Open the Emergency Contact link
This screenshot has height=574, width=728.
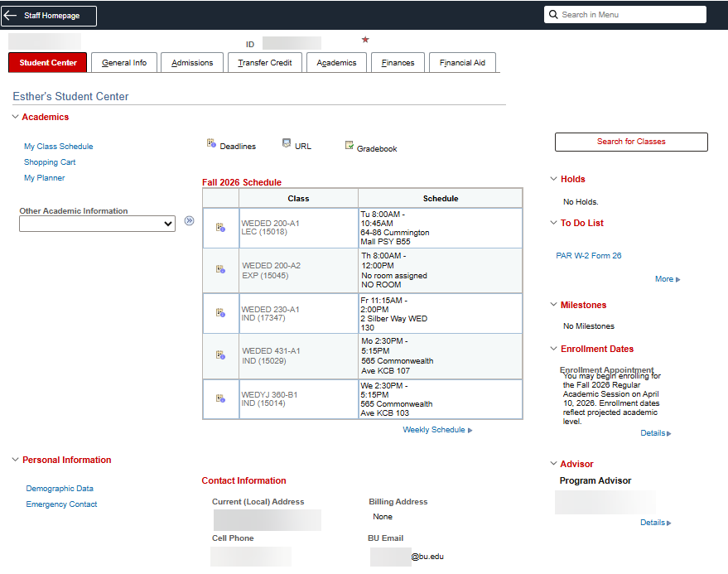[x=61, y=504]
